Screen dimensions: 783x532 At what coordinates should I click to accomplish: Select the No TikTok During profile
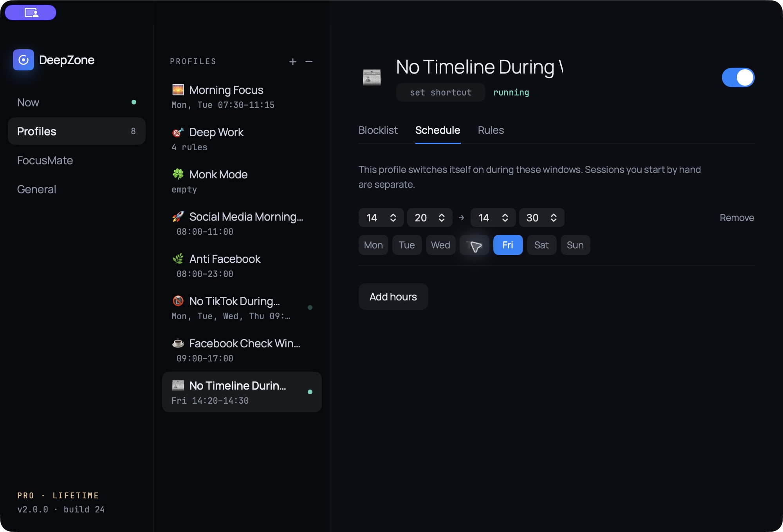coord(242,307)
